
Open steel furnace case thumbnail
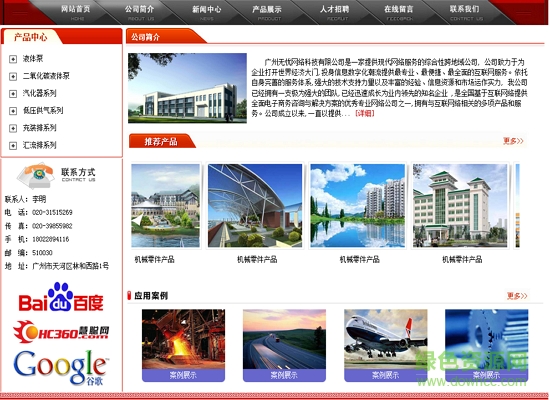click(183, 339)
